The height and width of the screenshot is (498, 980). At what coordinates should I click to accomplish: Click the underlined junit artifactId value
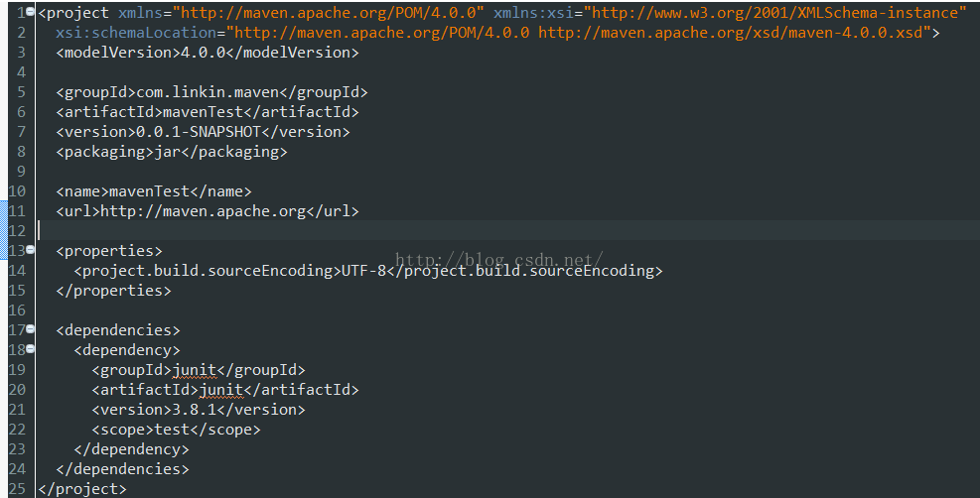point(221,390)
